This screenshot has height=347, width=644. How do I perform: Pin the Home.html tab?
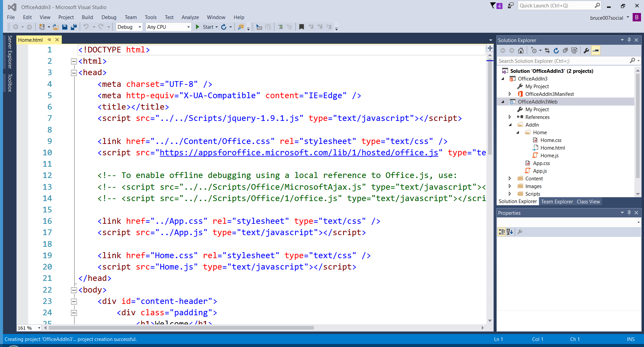tap(49, 40)
